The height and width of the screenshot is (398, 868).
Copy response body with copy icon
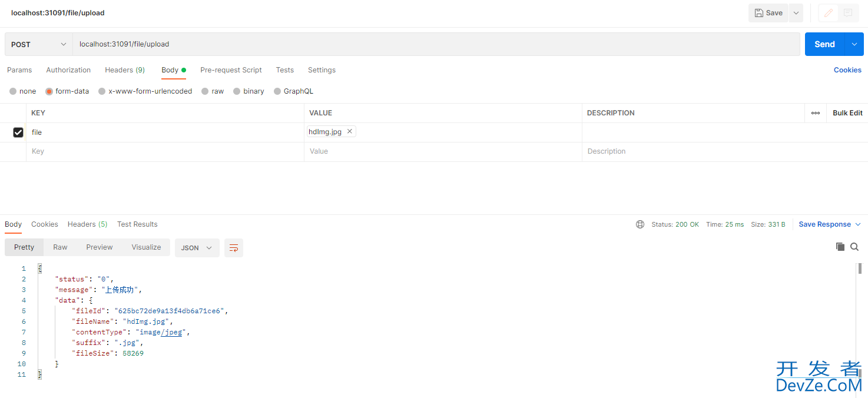pyautogui.click(x=840, y=247)
